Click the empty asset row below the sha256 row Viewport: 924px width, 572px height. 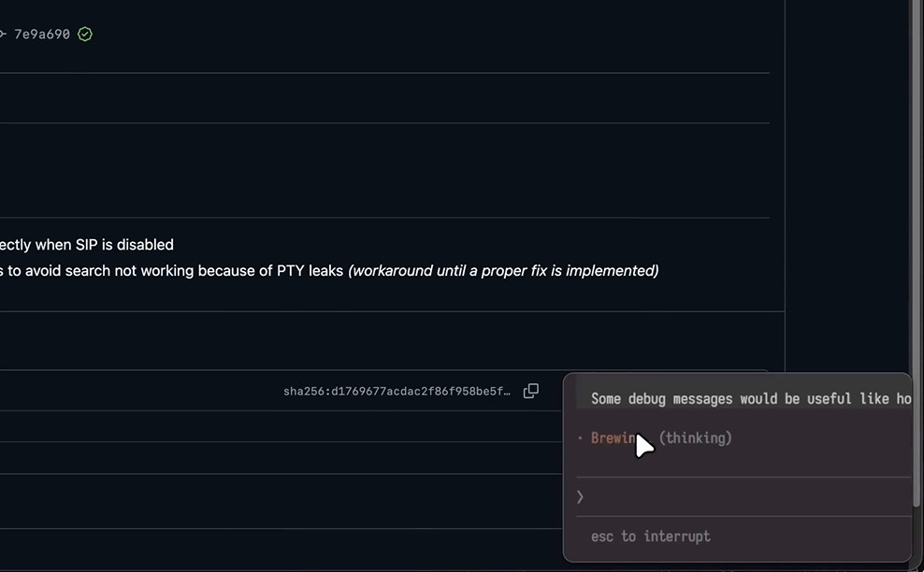281,427
